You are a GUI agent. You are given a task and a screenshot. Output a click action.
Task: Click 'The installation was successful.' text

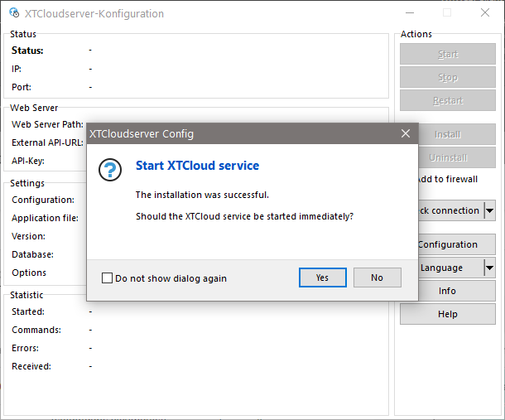[x=202, y=195]
